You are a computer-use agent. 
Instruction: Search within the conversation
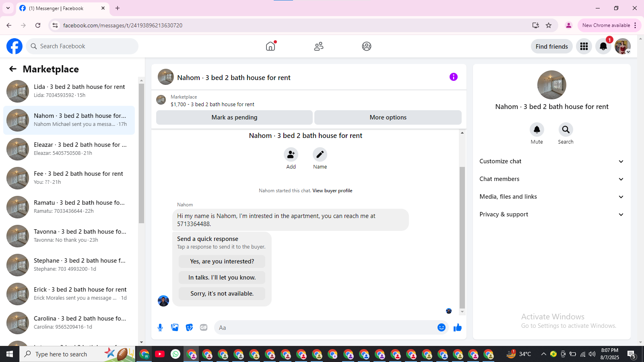pyautogui.click(x=566, y=130)
